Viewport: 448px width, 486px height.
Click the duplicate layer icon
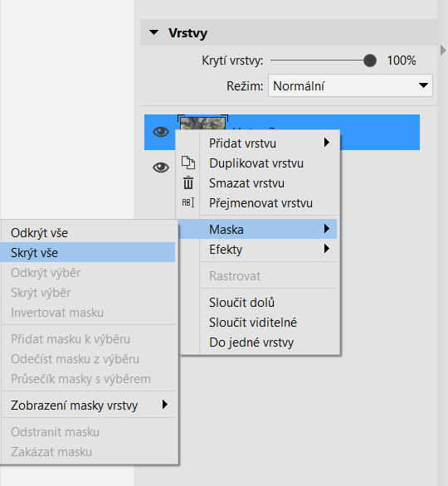(x=188, y=163)
